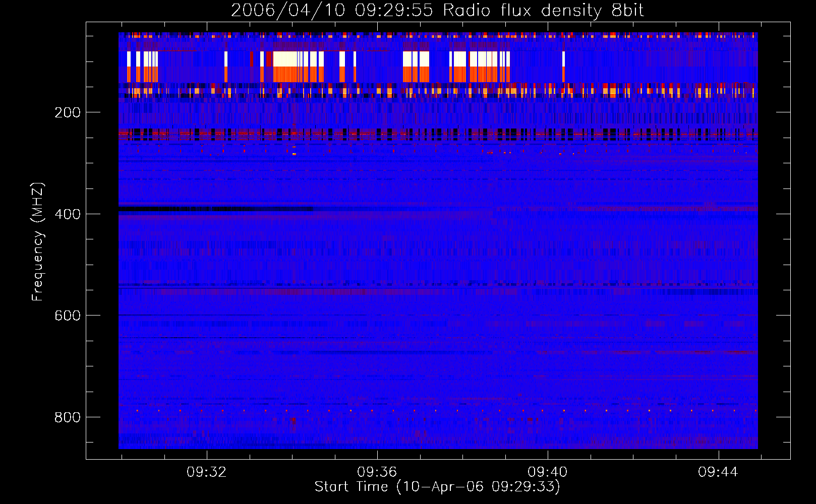Click the 400 frequency tick label
The image size is (816, 504).
68,214
